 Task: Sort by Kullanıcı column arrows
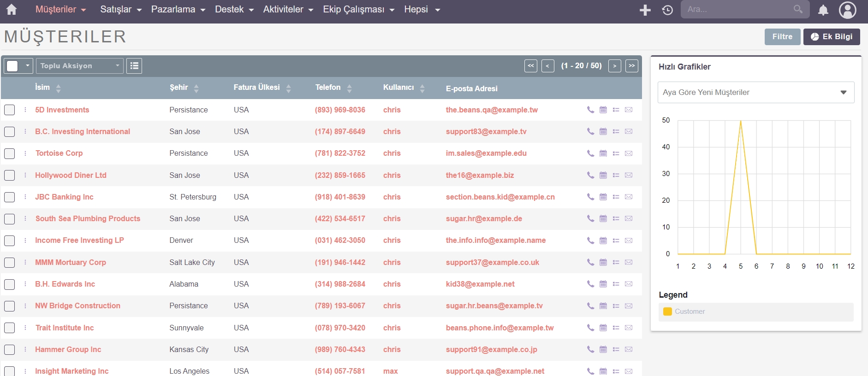(x=422, y=88)
